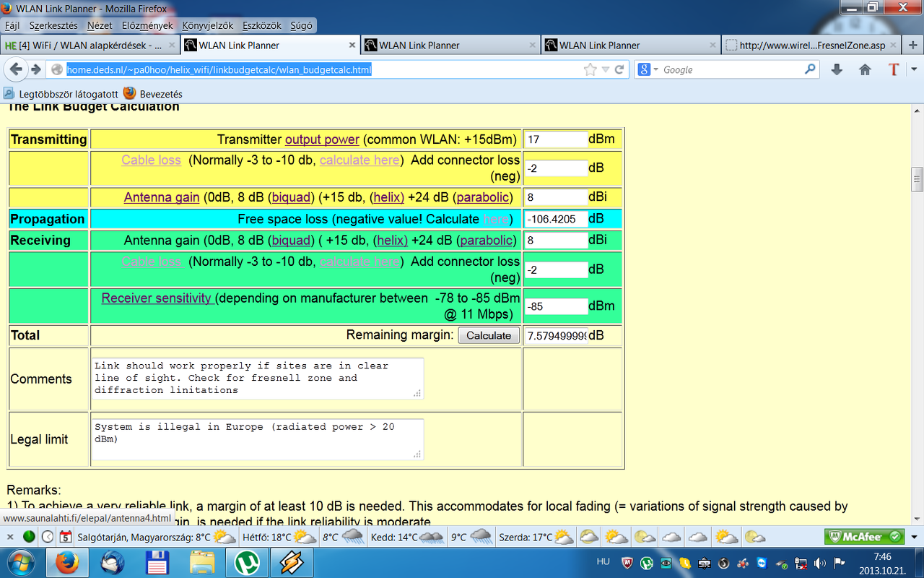This screenshot has height=578, width=924.
Task: Click the Remaining margin result field
Action: tap(556, 335)
